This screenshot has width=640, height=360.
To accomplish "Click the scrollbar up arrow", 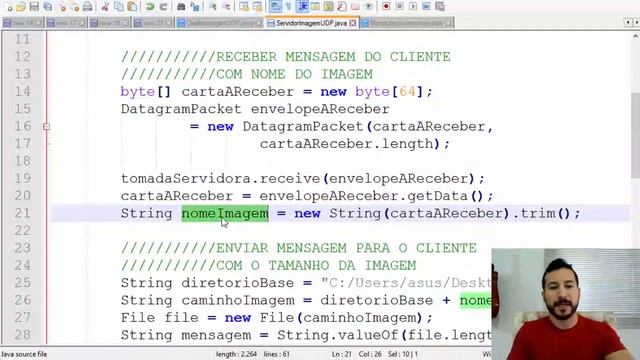I will tap(635, 36).
